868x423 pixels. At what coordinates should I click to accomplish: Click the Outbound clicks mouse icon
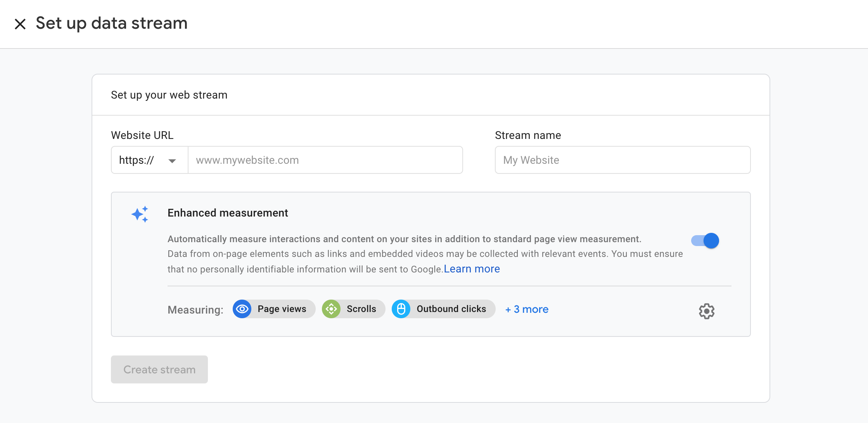(401, 309)
